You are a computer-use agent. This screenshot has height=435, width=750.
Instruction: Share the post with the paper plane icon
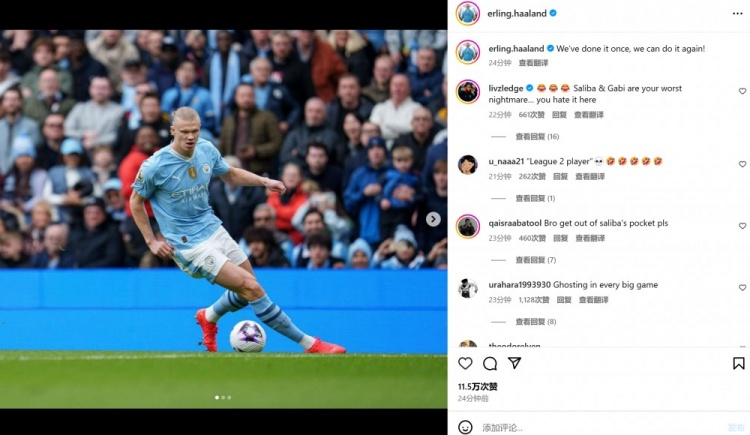tap(515, 363)
